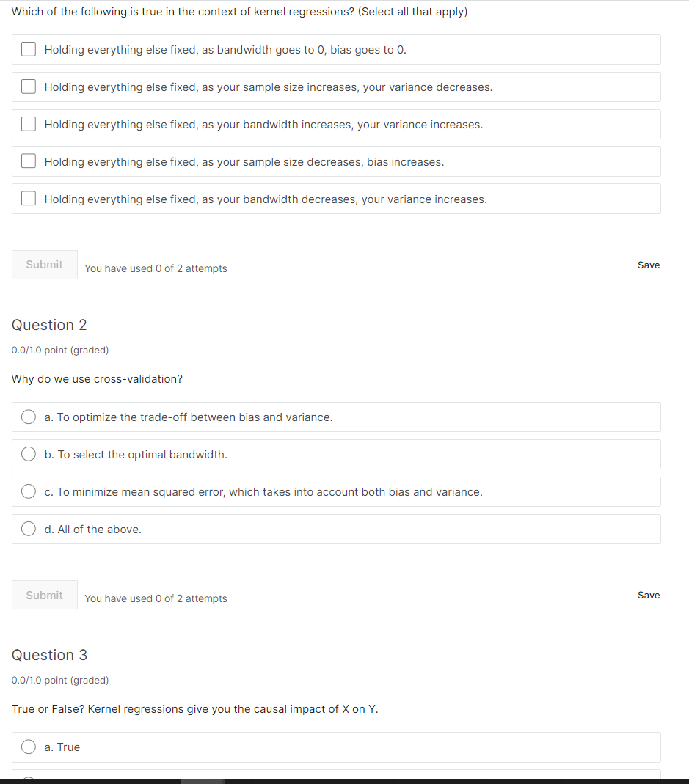Screen dimensions: 689x784
Task: Click the answer row mentioning mean squared error
Action: click(336, 491)
